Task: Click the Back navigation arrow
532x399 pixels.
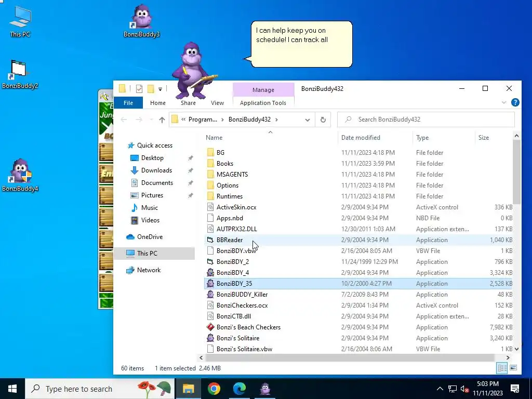Action: [124, 119]
